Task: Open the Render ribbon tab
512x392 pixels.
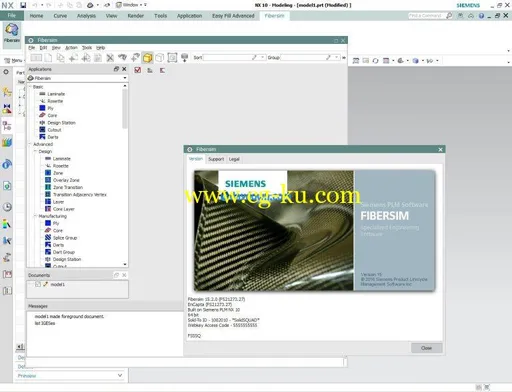Action: (x=135, y=16)
